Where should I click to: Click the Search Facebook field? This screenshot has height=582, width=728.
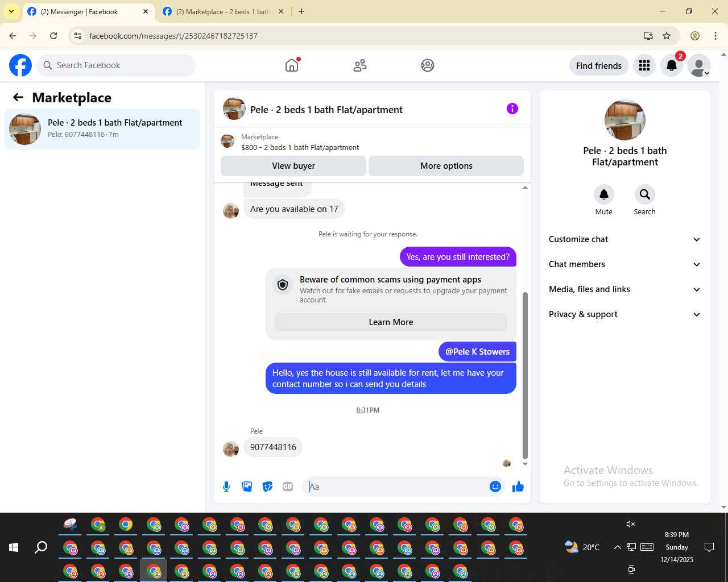pos(116,65)
